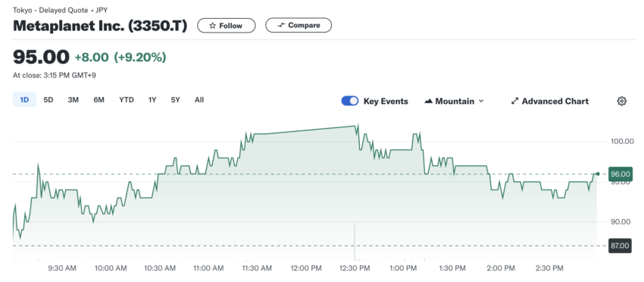Toggle the Key Events switch

point(350,101)
